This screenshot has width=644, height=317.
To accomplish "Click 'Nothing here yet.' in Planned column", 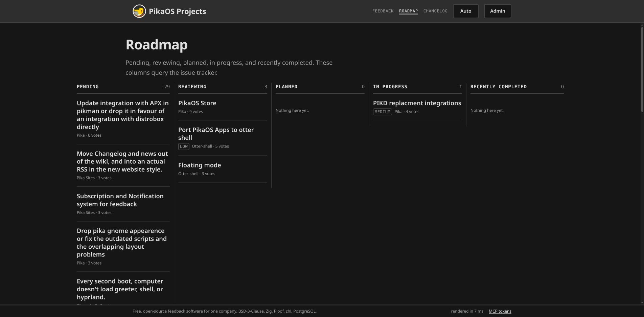I will [x=292, y=111].
